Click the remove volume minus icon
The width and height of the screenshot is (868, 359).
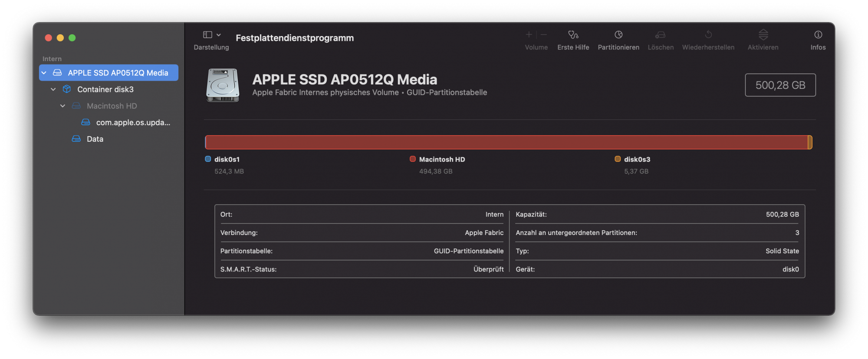click(544, 35)
